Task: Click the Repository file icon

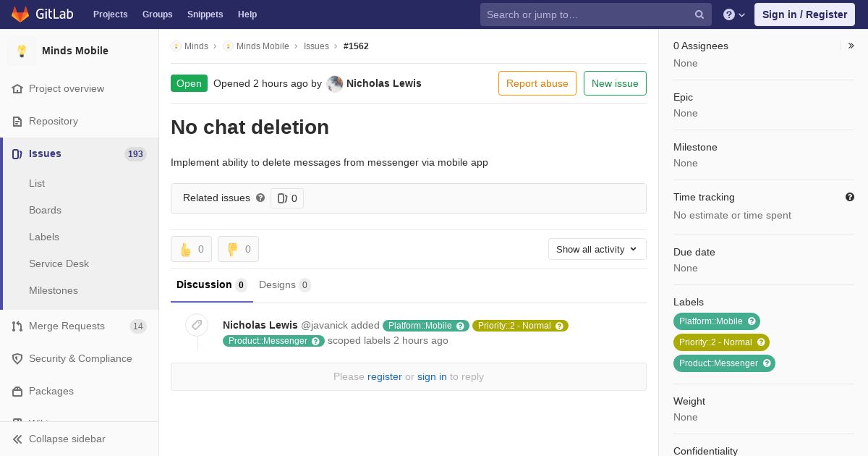Action: (x=17, y=122)
